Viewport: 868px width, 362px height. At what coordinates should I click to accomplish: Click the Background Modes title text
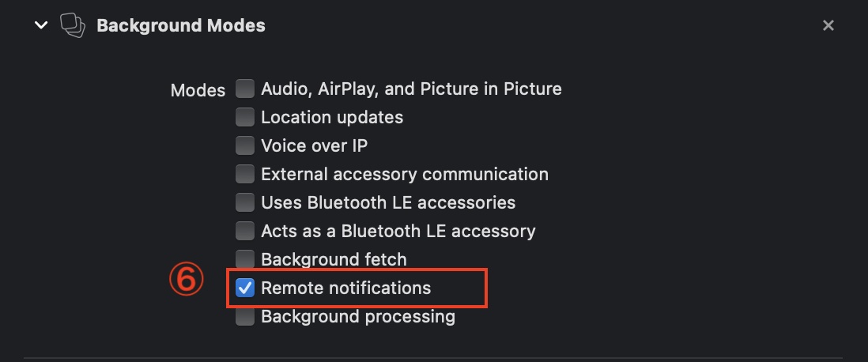pyautogui.click(x=181, y=25)
